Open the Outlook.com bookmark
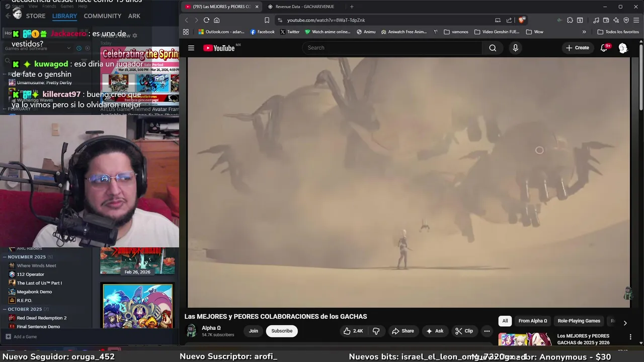Screen dimensions: 644x362 click(221, 32)
